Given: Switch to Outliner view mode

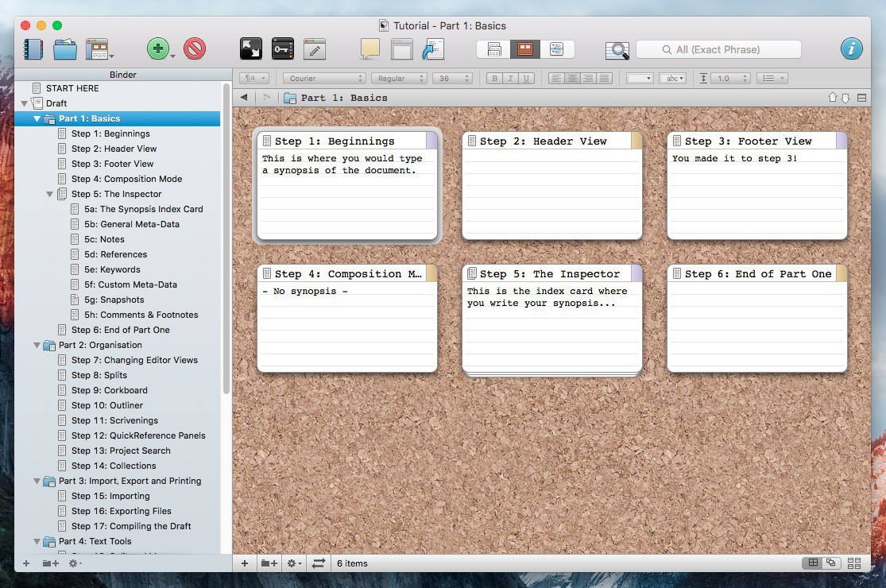Looking at the screenshot, I should point(556,49).
